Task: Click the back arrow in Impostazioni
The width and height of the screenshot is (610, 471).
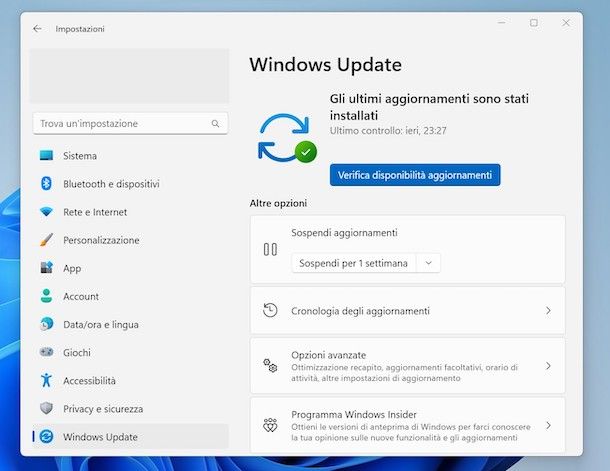Action: (x=37, y=29)
